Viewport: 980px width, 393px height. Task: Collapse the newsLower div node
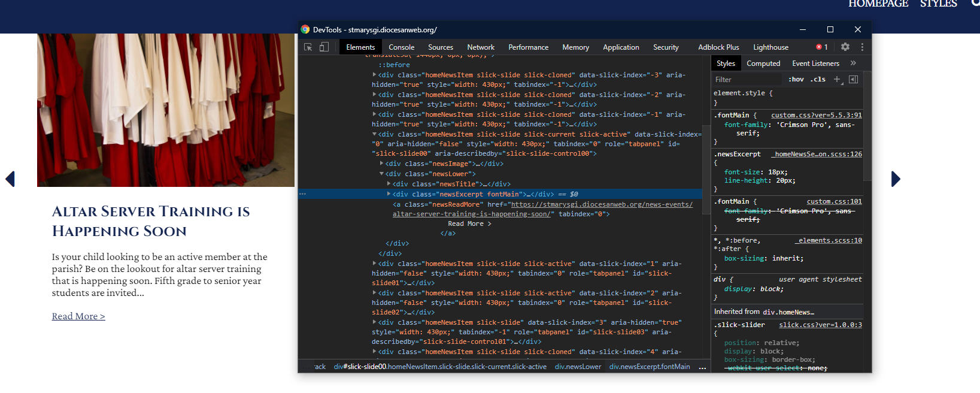[x=382, y=174]
